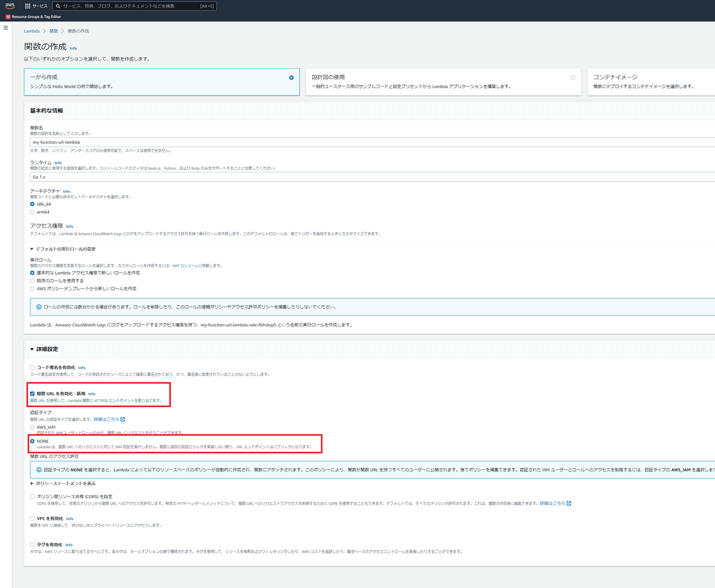Click external-link icon after CORS 詳細はこちら
This screenshot has height=588, width=715.
coord(568,503)
